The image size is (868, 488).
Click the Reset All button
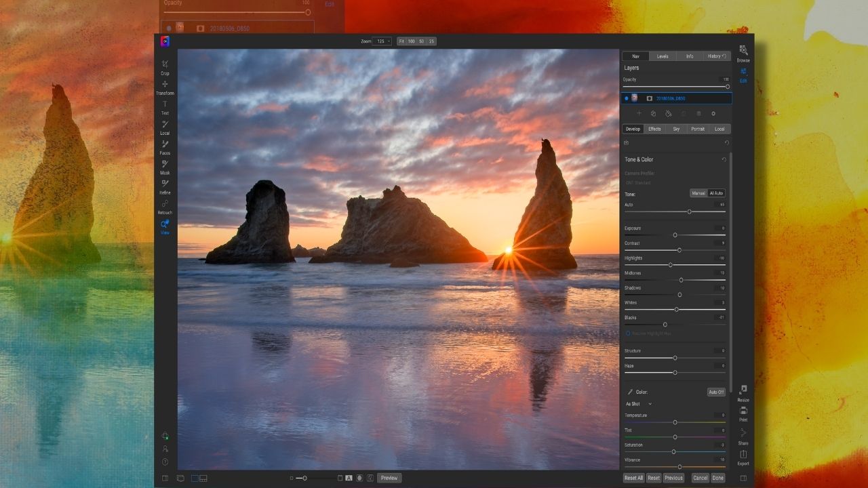(x=633, y=478)
